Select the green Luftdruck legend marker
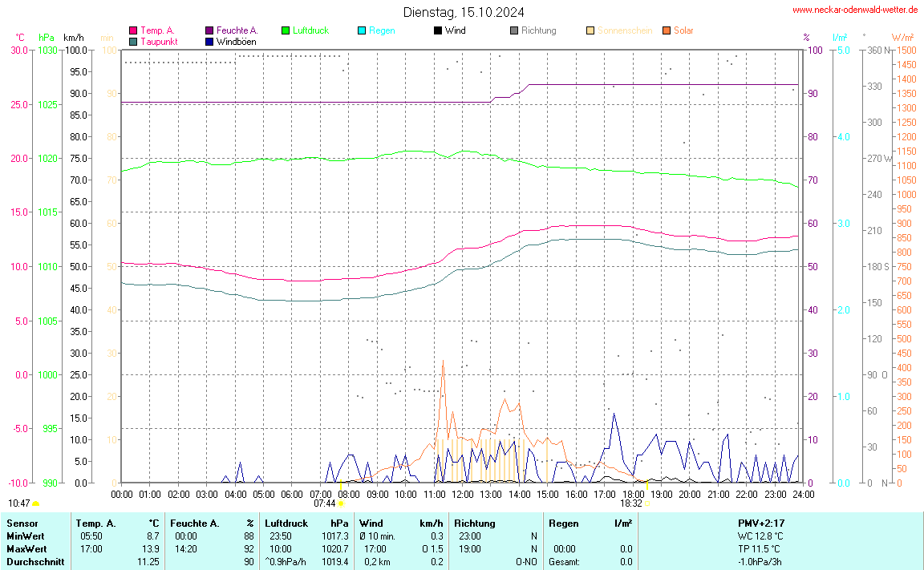924x570 pixels. coord(286,30)
